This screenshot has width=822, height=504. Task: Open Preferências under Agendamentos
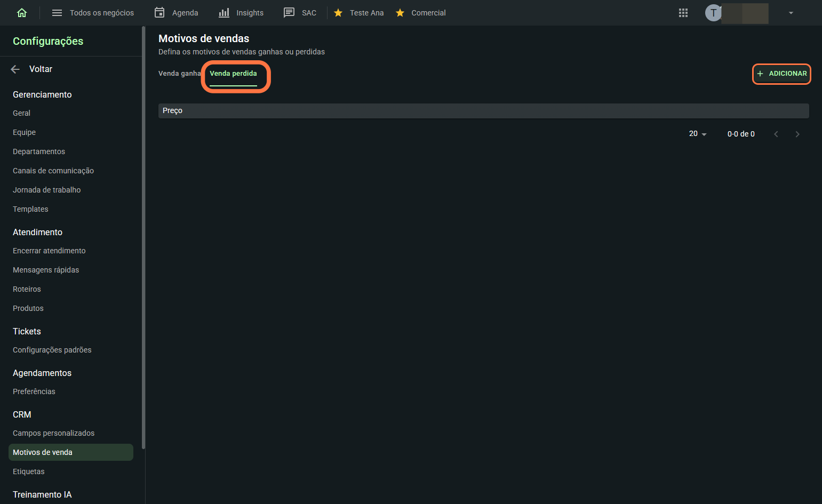coord(34,391)
